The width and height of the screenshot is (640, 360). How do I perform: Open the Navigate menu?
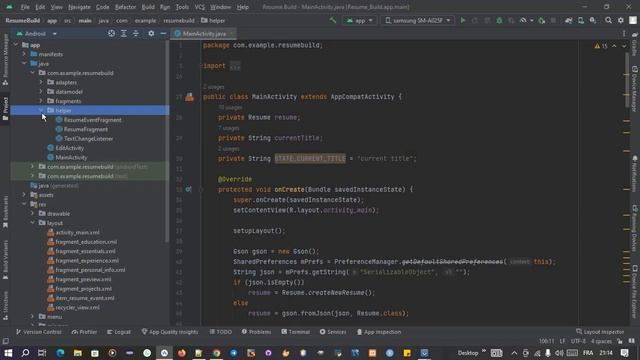point(79,7)
